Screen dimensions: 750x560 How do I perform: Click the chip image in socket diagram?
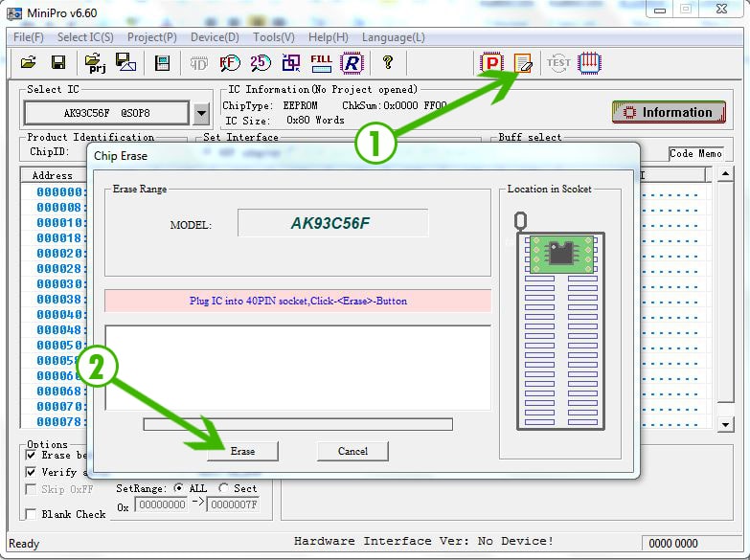(x=561, y=254)
